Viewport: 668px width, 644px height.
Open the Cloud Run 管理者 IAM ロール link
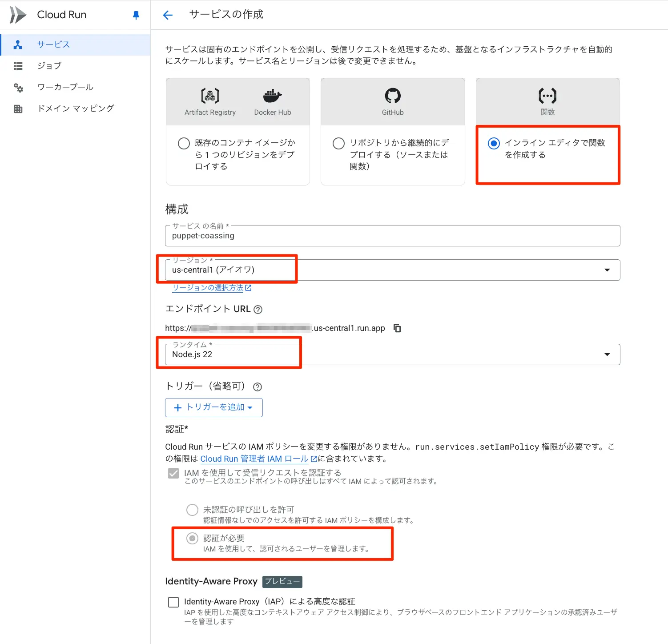259,459
